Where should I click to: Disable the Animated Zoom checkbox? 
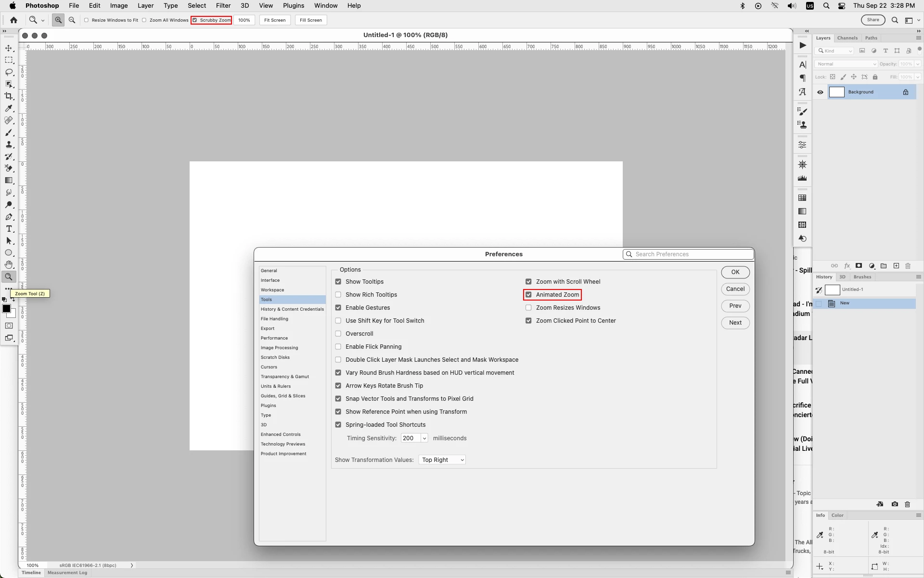point(528,295)
